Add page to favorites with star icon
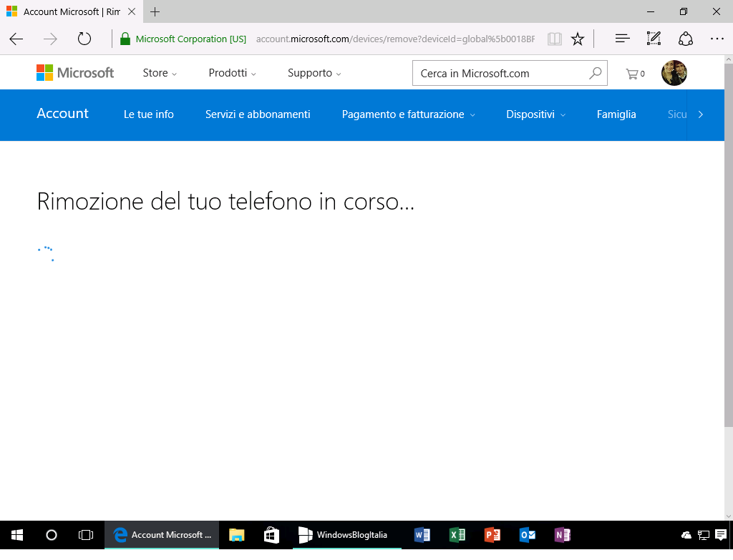733x560 pixels. [578, 39]
